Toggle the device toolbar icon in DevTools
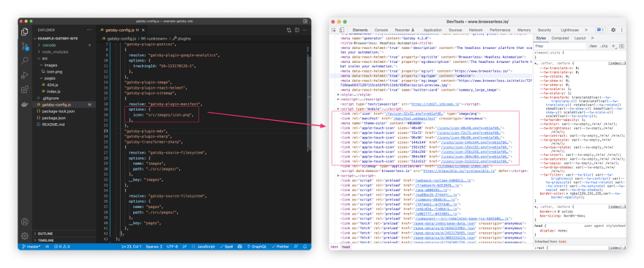Image resolution: width=644 pixels, height=268 pixels. 341,30
